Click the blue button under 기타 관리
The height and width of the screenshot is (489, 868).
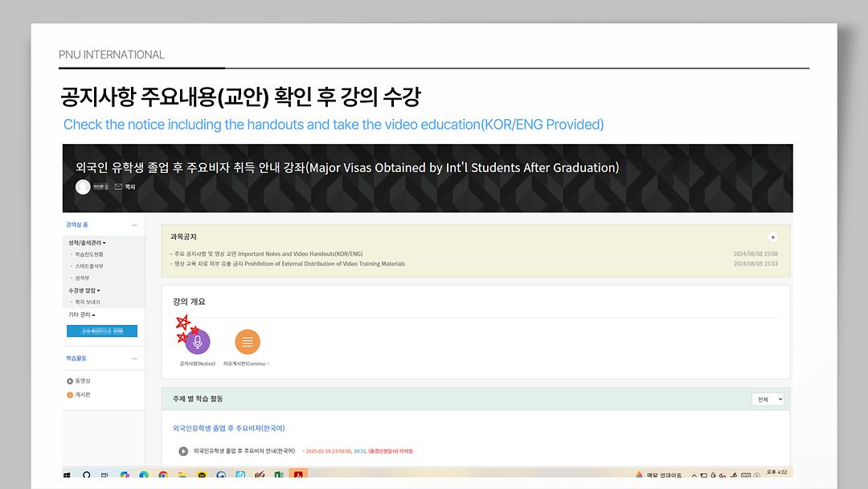coord(101,331)
